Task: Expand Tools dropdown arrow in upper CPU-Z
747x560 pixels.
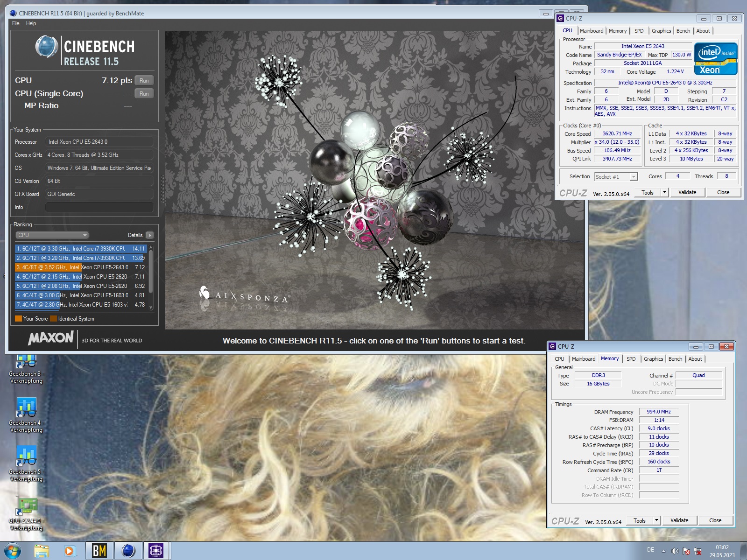Action: pyautogui.click(x=664, y=192)
